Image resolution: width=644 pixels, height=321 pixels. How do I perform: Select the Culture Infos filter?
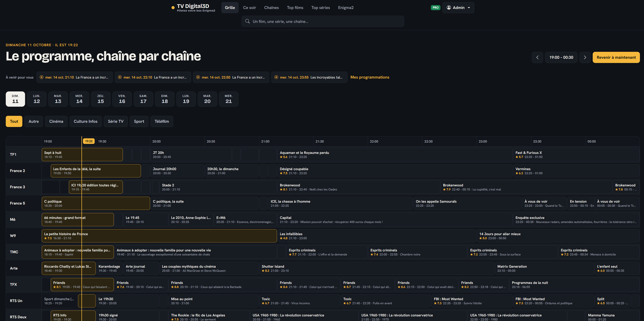tap(86, 121)
